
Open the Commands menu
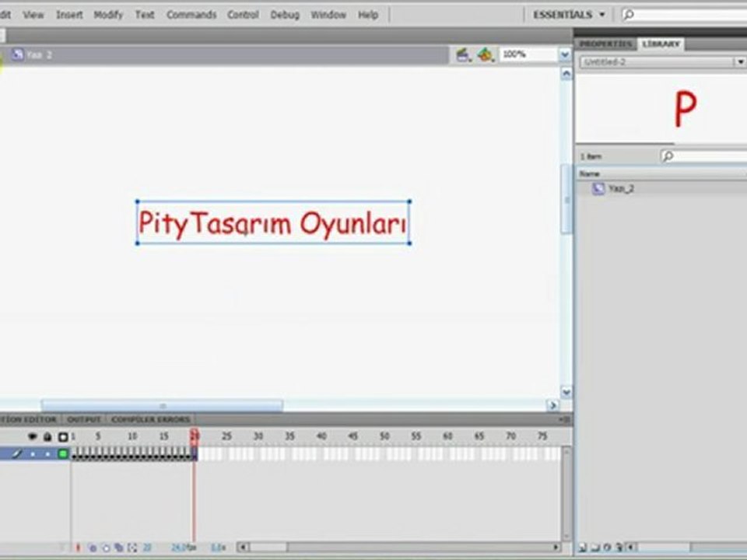(191, 15)
